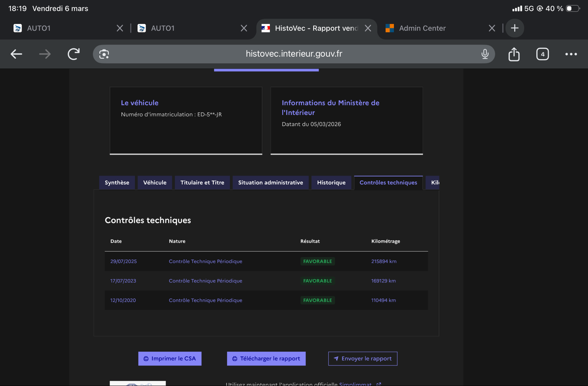Screen dimensions: 588x386
Task: Click Contrôle Technique Périodique in 2025 row
Action: [x=205, y=262]
